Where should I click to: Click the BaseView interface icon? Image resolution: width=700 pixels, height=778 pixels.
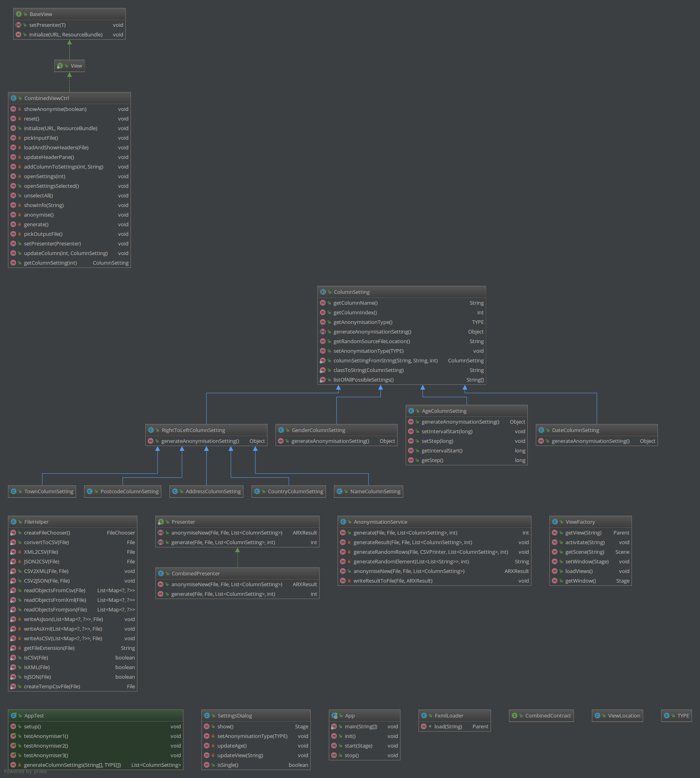coord(18,14)
